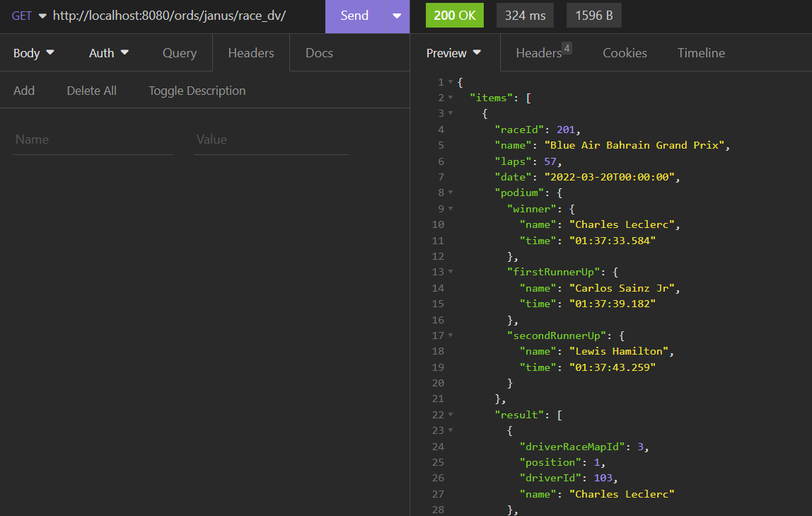Click the "podium" key
This screenshot has width=812, height=516.
point(519,193)
